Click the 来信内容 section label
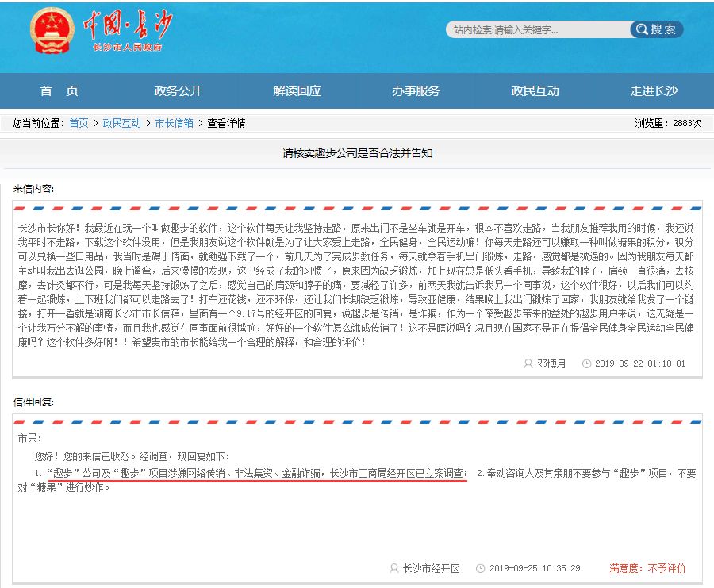The image size is (714, 588). coord(33,189)
